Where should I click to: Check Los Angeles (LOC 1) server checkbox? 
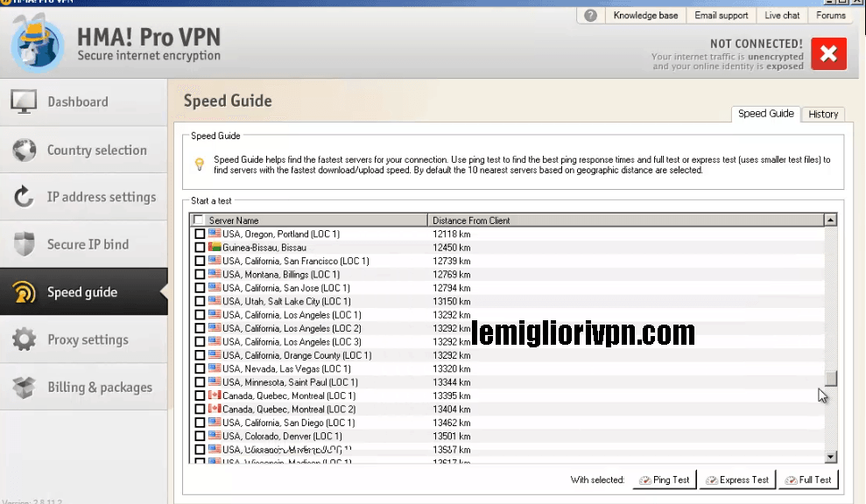(200, 315)
